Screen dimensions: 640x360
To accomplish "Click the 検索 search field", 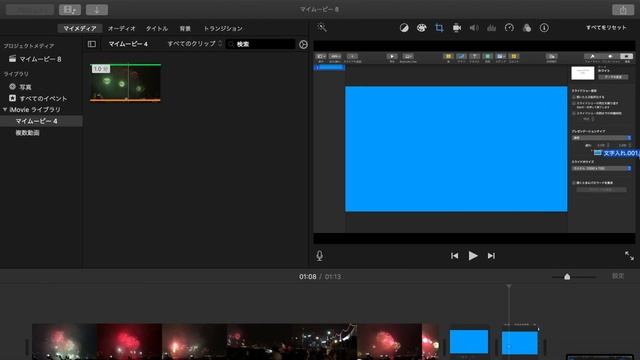I will [260, 44].
